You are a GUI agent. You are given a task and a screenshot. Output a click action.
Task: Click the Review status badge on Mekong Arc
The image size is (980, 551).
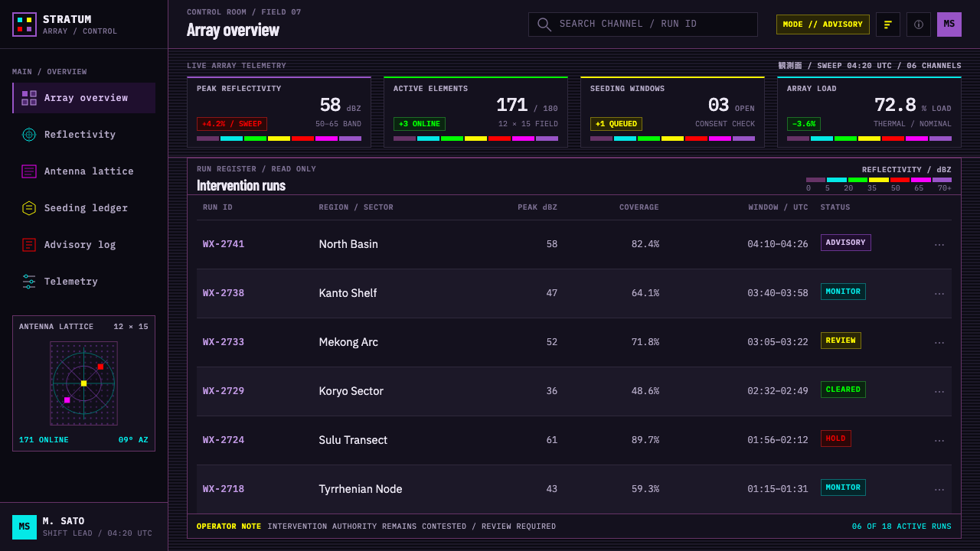[841, 341]
